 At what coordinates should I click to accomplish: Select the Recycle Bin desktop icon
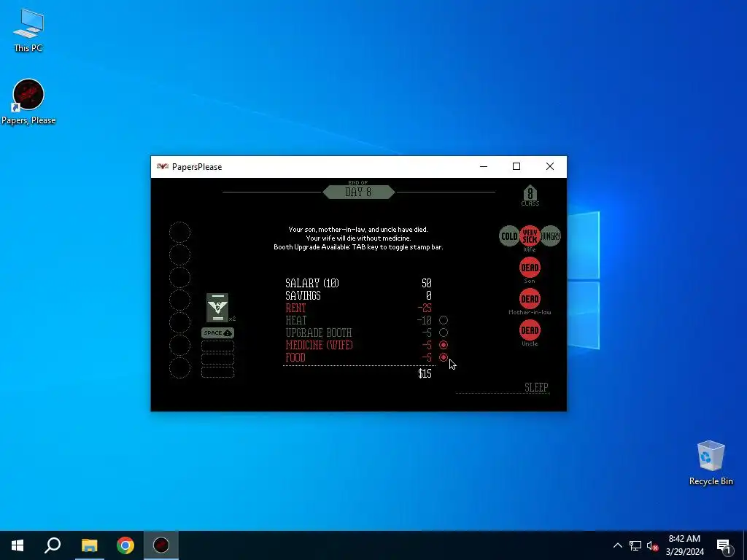pyautogui.click(x=711, y=463)
